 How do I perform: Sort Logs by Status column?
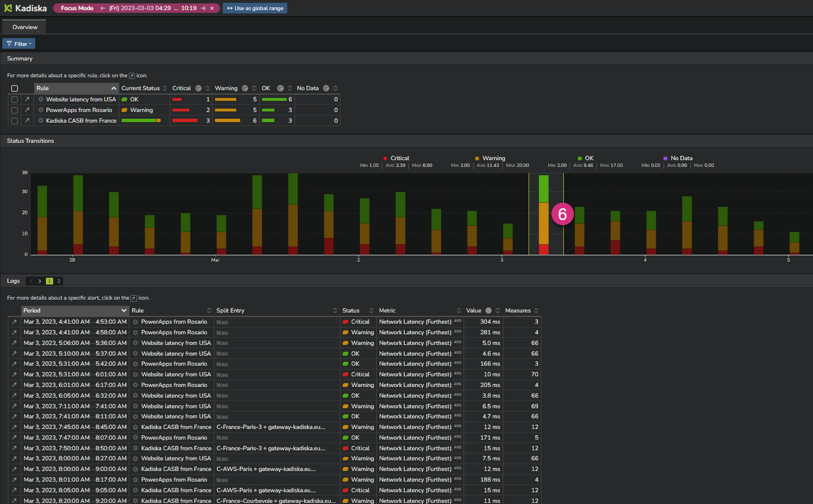coord(358,311)
